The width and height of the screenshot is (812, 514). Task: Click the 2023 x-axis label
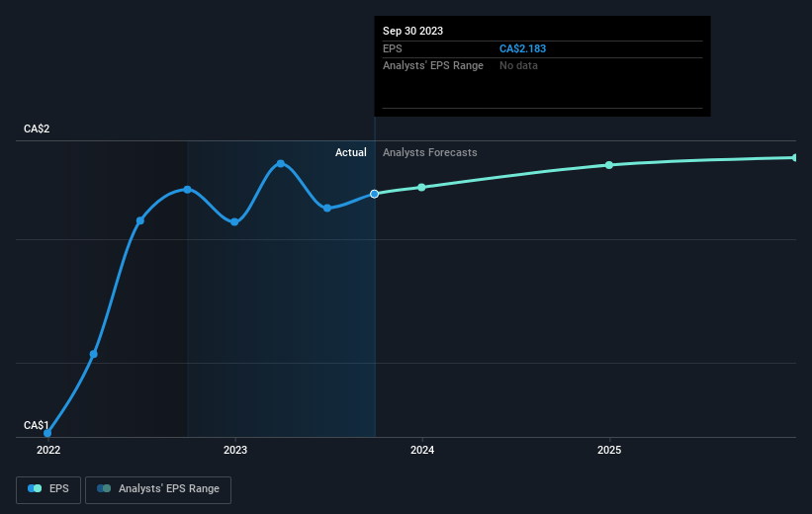(x=235, y=451)
